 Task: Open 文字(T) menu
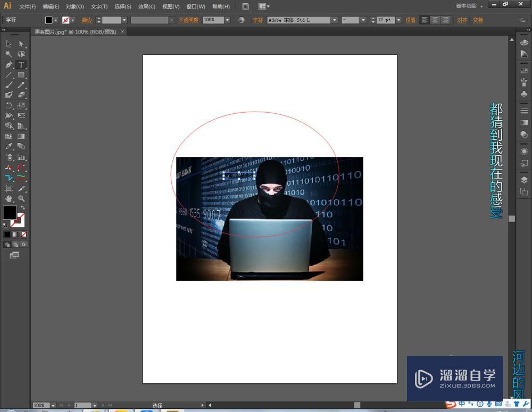[99, 6]
